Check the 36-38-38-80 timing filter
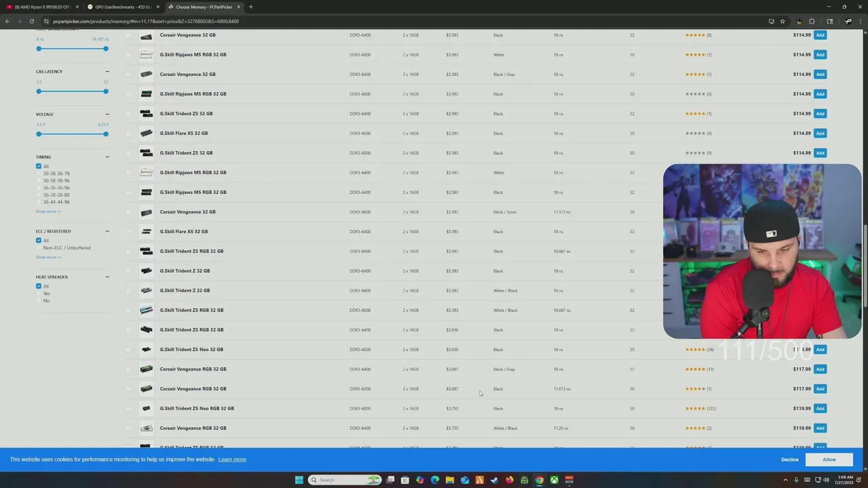Viewport: 868px width, 488px height. (39, 195)
